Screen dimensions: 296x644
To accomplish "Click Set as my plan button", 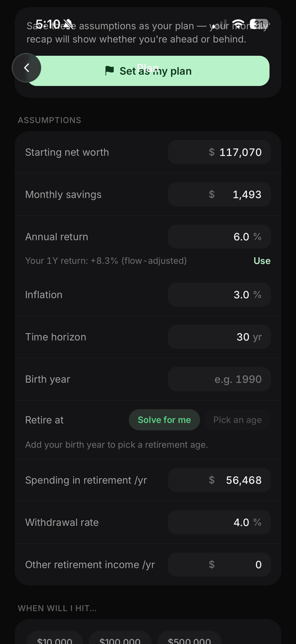I will click(x=148, y=71).
